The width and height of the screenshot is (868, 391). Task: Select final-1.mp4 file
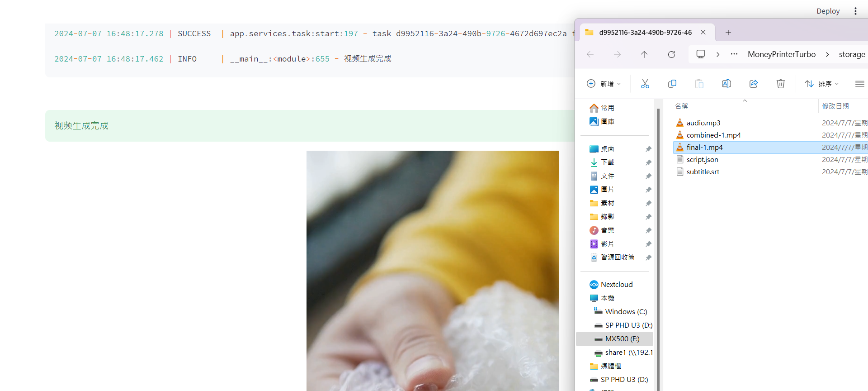pos(770,147)
